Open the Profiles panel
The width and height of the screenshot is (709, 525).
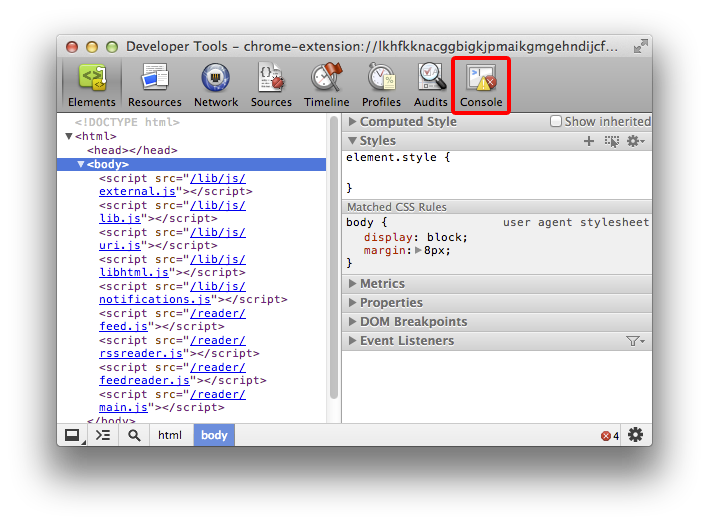381,85
